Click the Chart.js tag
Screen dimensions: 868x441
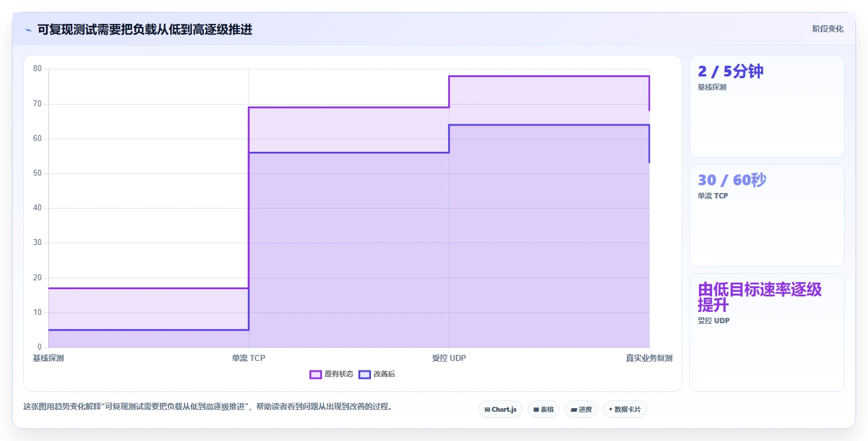click(501, 409)
